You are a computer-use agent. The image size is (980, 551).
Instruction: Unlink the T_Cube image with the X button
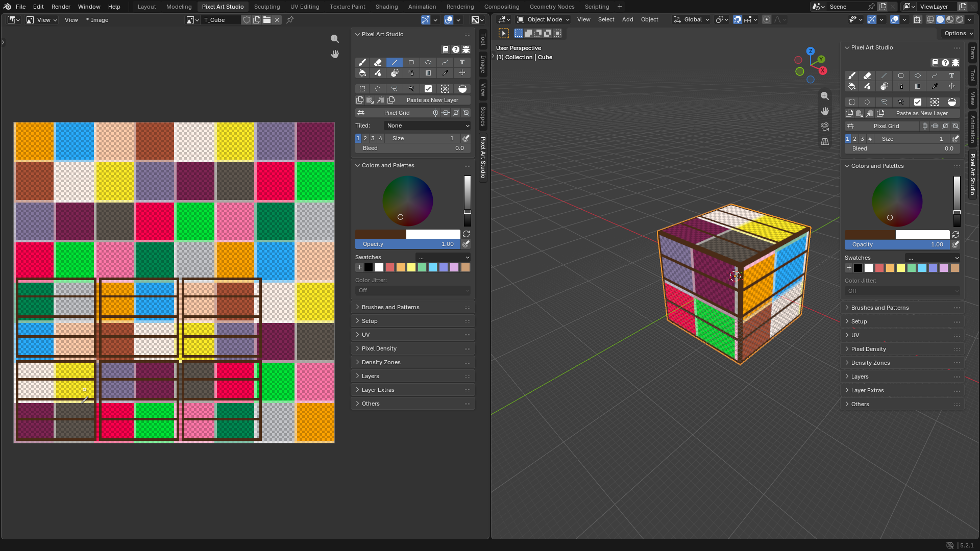point(277,20)
